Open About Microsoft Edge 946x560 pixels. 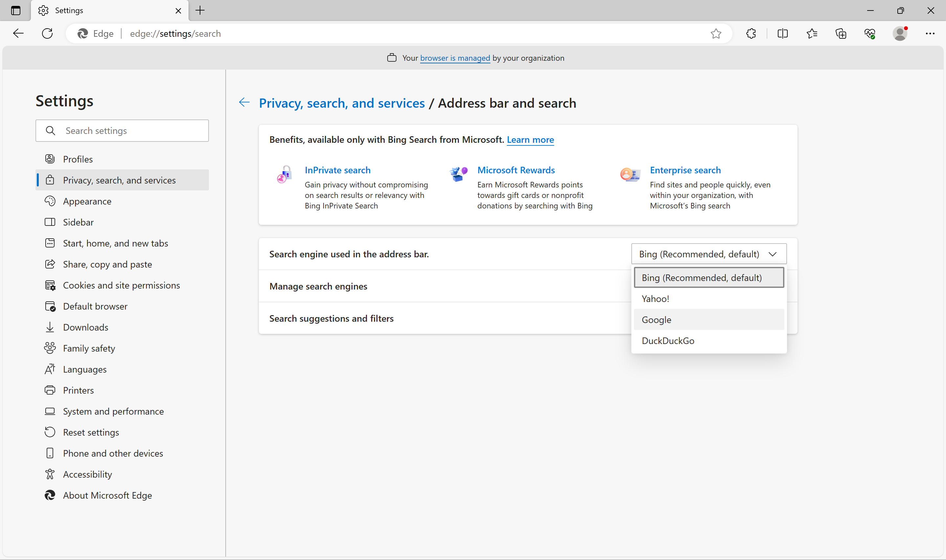pyautogui.click(x=122, y=495)
